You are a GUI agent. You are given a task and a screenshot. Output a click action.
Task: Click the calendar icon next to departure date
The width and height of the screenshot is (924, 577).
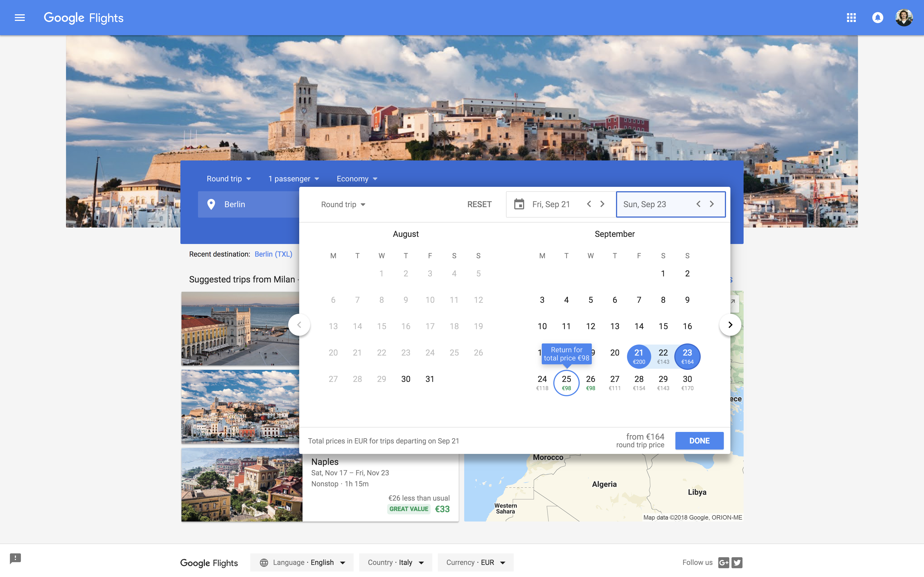519,204
